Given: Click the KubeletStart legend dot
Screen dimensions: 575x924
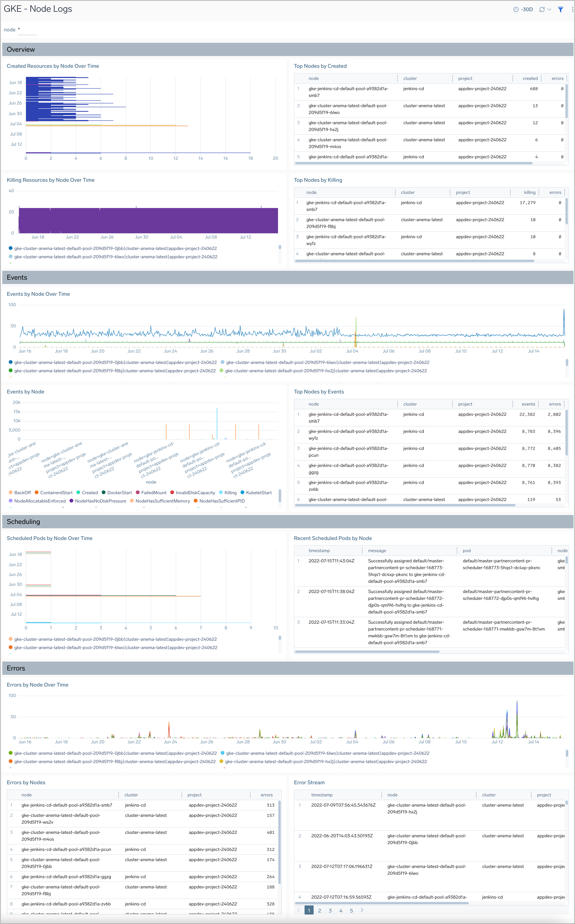Looking at the screenshot, I should pos(242,493).
